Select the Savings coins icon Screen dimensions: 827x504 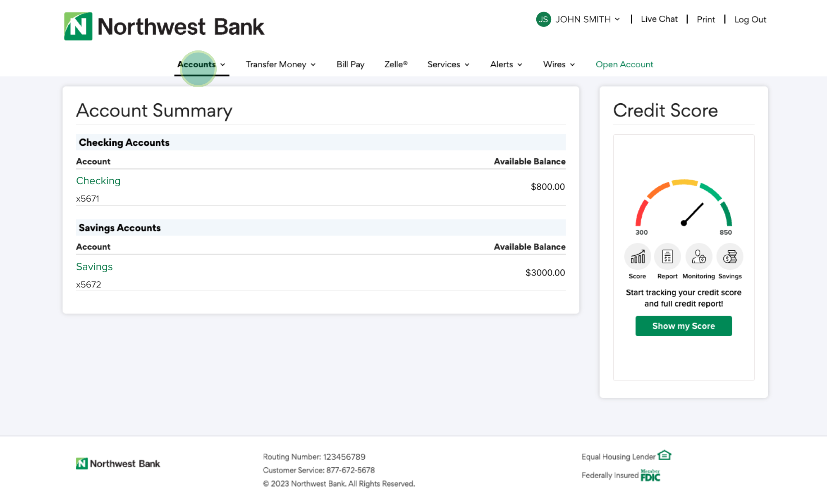730,257
